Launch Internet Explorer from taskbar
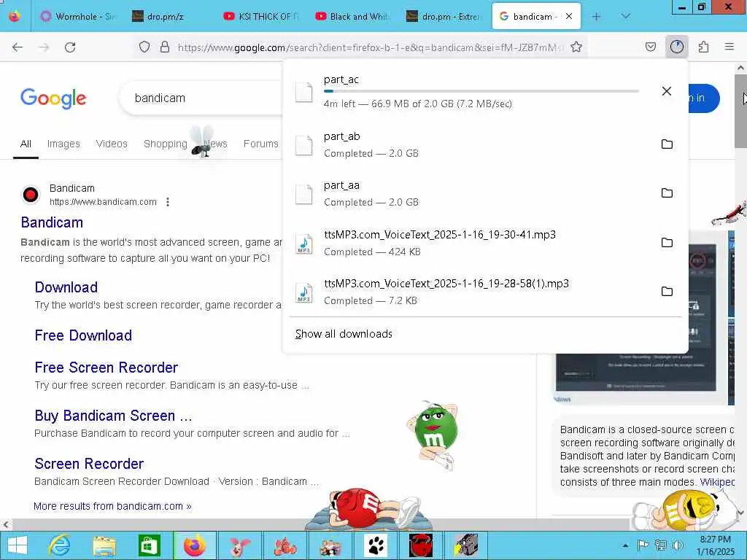The height and width of the screenshot is (560, 747). [x=59, y=545]
